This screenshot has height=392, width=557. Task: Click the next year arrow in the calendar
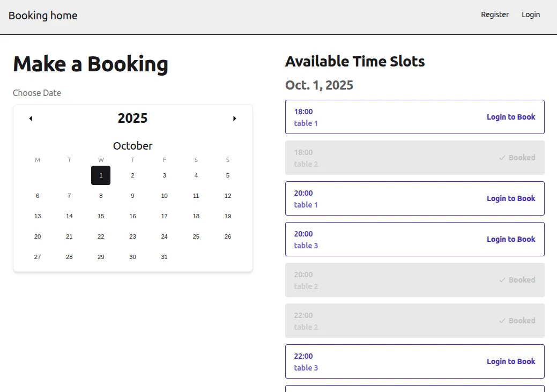point(234,118)
